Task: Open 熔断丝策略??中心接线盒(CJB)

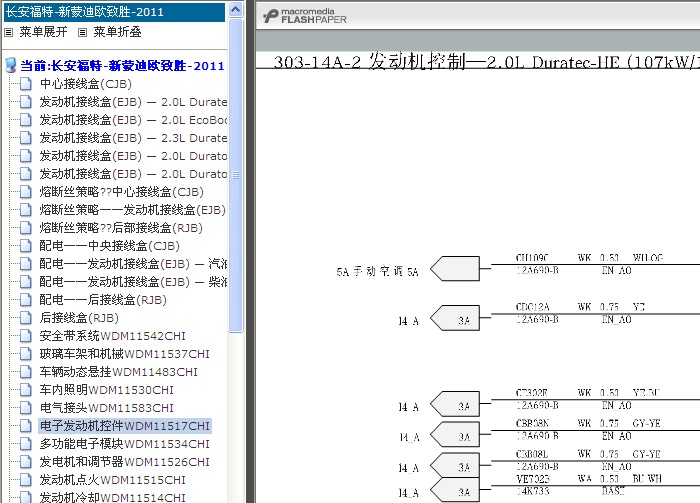Action: [x=121, y=192]
